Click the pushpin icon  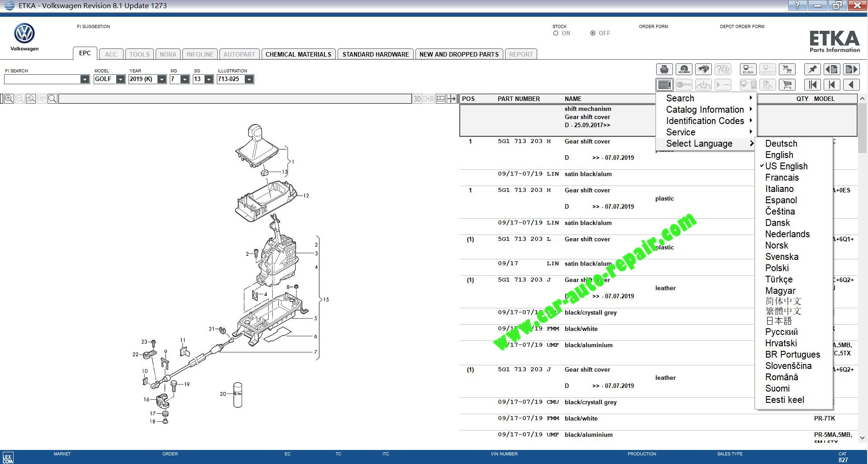(x=812, y=69)
